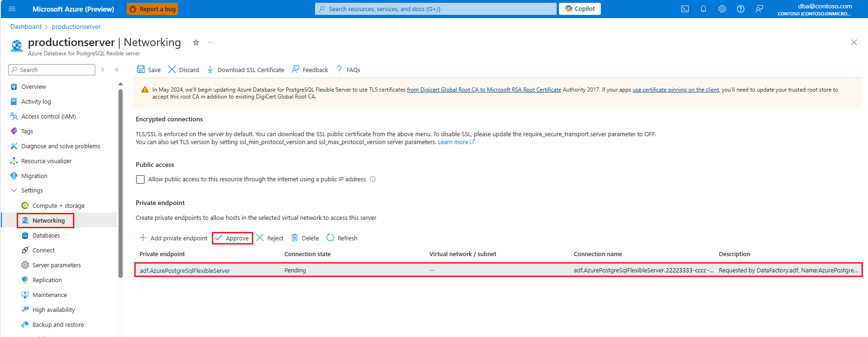Open Copilot
The width and height of the screenshot is (868, 337).
(580, 9)
